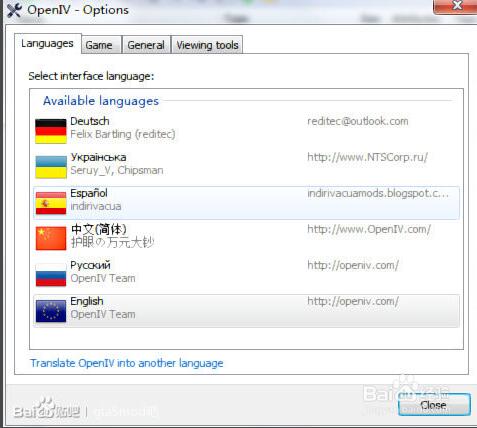
Task: Click http://openiv.com/ in the Русский row
Action: [353, 265]
